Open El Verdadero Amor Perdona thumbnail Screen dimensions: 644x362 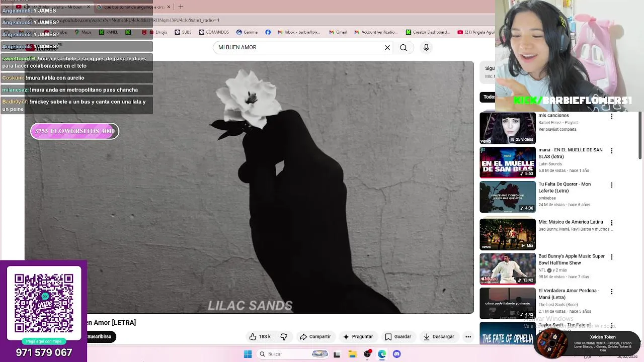(508, 303)
